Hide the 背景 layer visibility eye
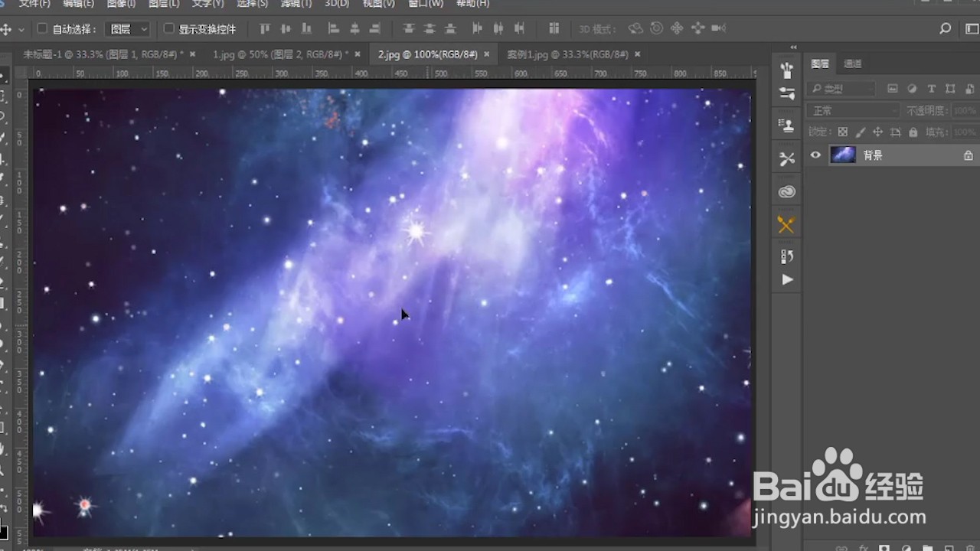Screen dimensions: 980x551 (x=815, y=155)
